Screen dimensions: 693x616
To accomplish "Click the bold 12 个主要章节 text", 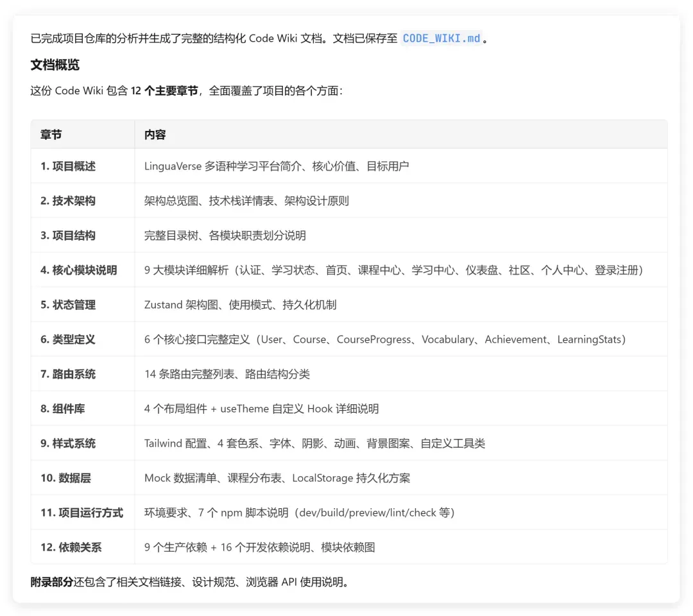I will (164, 91).
